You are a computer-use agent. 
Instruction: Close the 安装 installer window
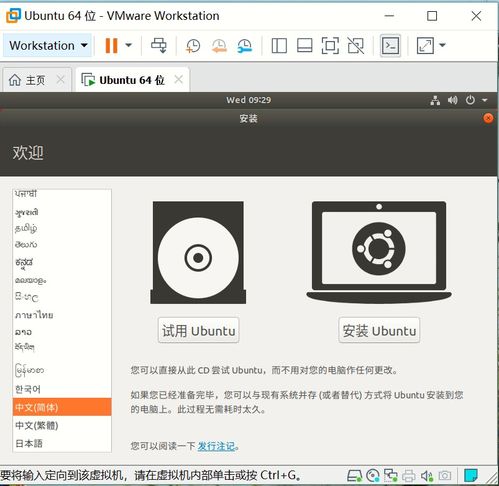click(x=488, y=118)
